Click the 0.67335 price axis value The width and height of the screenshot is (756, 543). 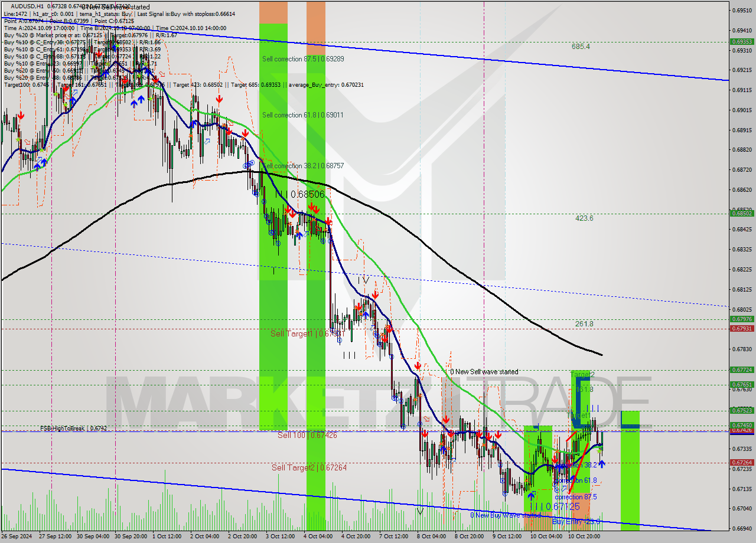[x=742, y=449]
